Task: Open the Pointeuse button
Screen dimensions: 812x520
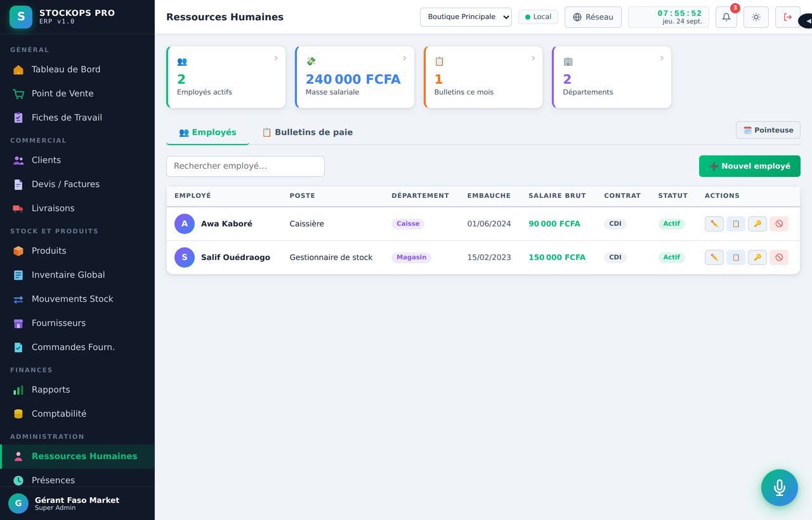Action: click(768, 130)
